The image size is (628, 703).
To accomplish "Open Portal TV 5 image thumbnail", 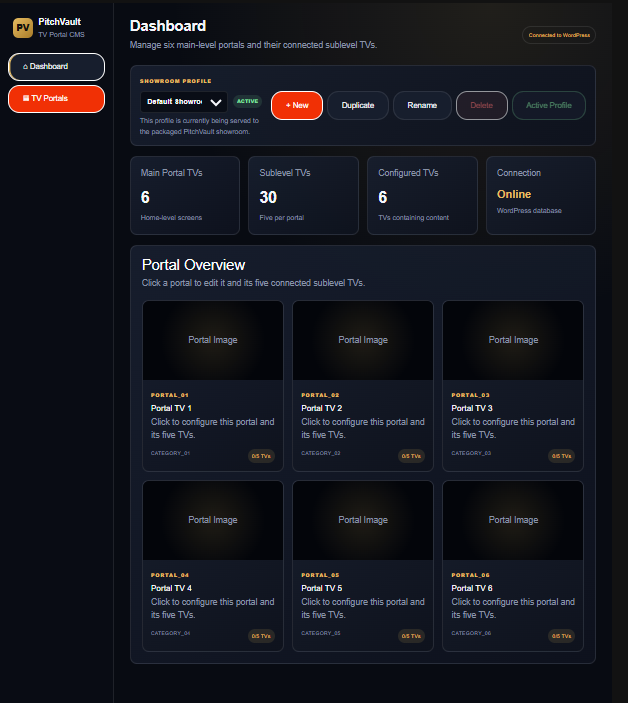I will click(363, 520).
